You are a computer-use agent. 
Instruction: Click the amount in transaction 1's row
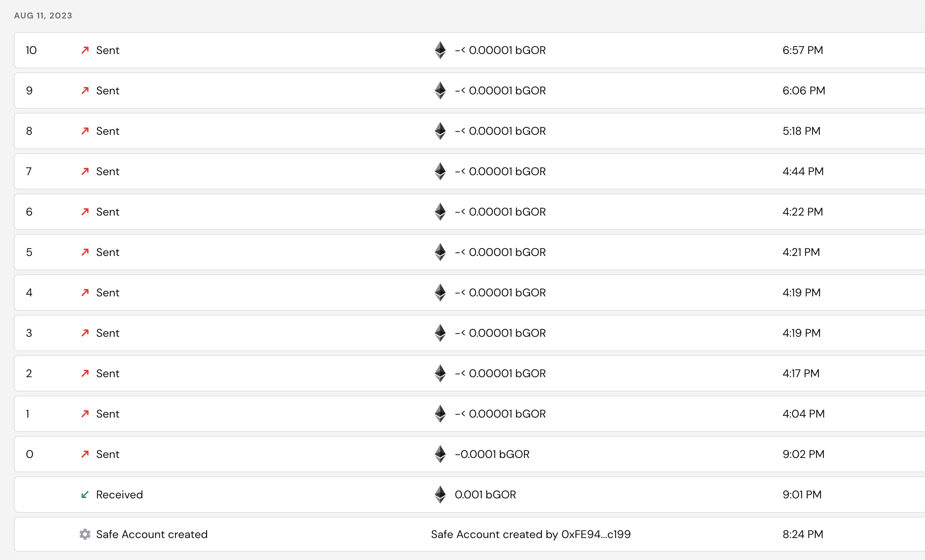pos(500,414)
